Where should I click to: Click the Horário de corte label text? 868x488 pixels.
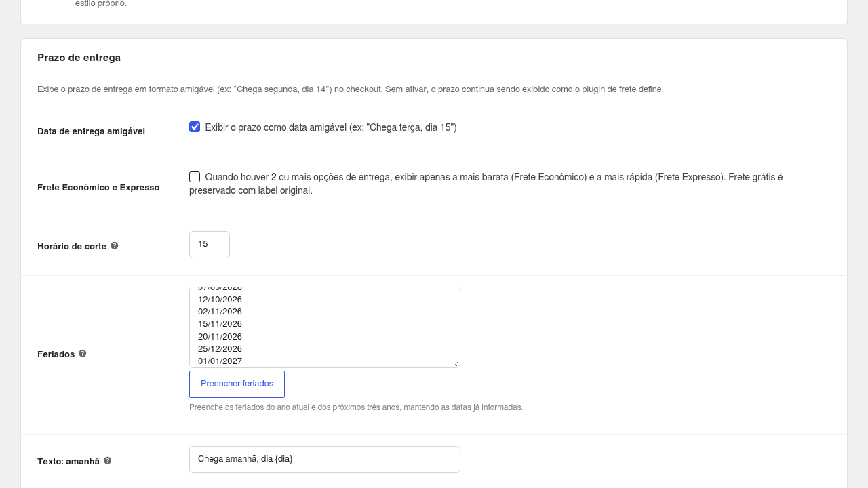72,247
